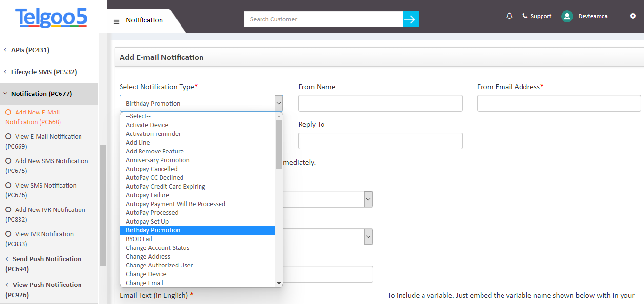Select Activate Device from the notification list
The image size is (644, 304).
pos(147,125)
